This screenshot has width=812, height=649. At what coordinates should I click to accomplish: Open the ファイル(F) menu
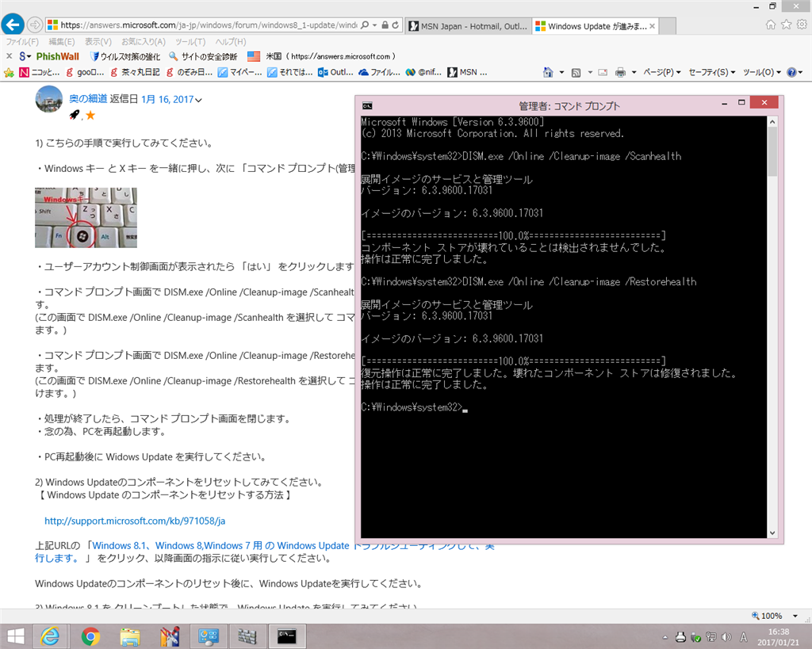coord(22,42)
